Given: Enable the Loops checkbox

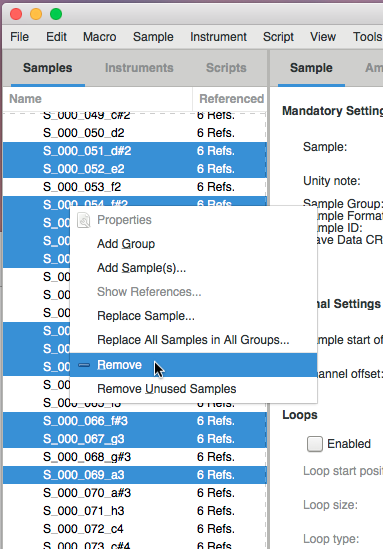Looking at the screenshot, I should tap(315, 444).
